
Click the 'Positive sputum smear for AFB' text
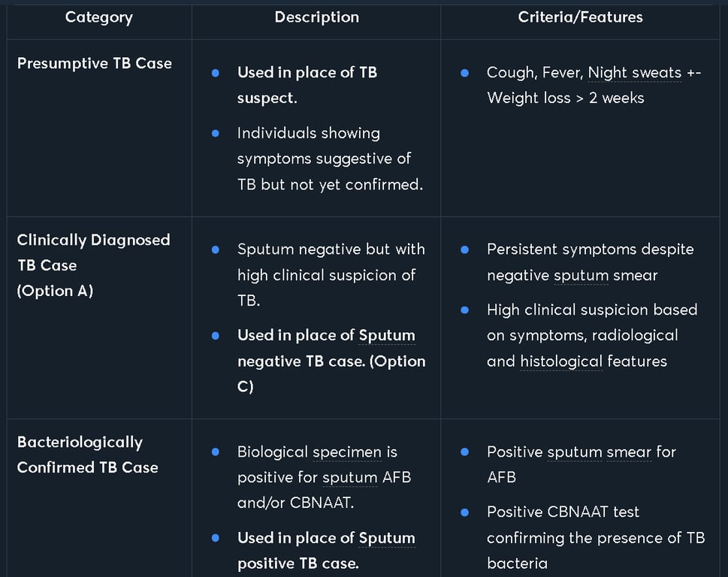581,452
